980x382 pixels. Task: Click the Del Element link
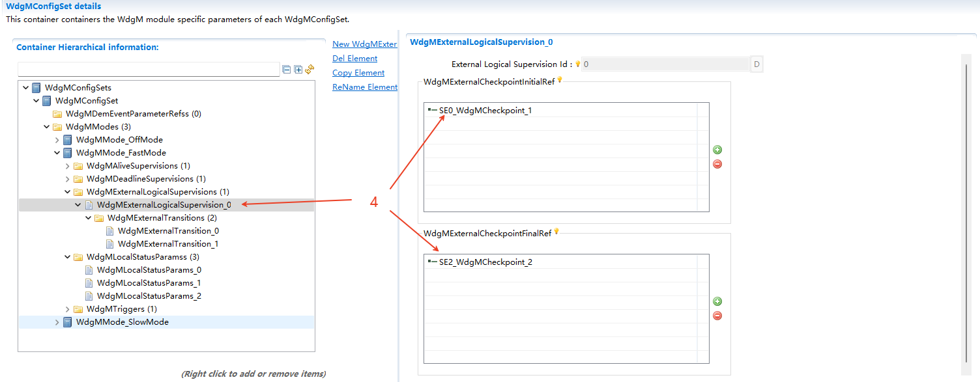tap(354, 58)
